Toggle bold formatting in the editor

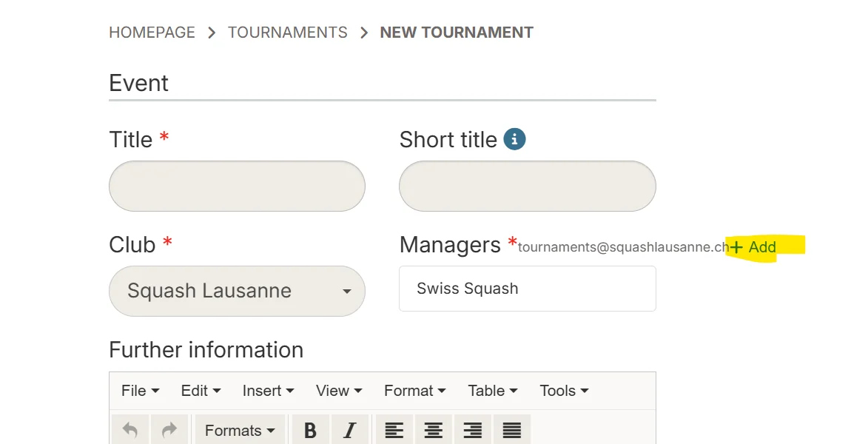coord(311,430)
